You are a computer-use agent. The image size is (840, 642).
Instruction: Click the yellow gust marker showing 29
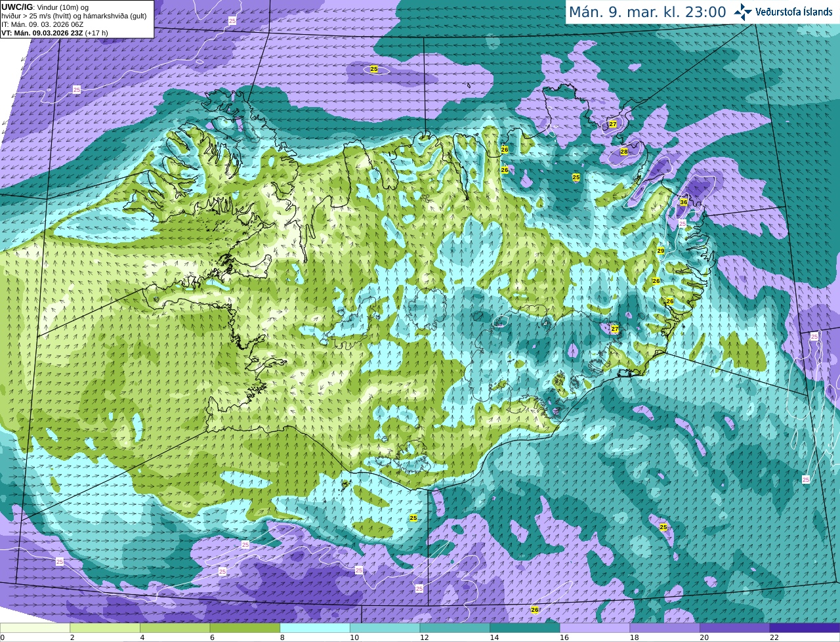661,251
